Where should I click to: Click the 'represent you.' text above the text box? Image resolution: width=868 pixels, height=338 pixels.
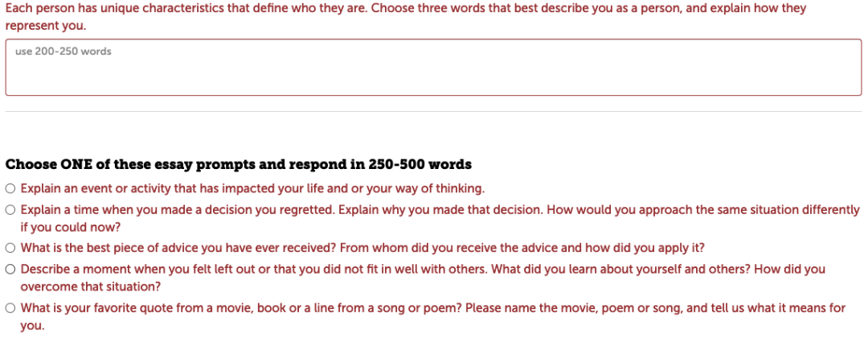(x=46, y=26)
